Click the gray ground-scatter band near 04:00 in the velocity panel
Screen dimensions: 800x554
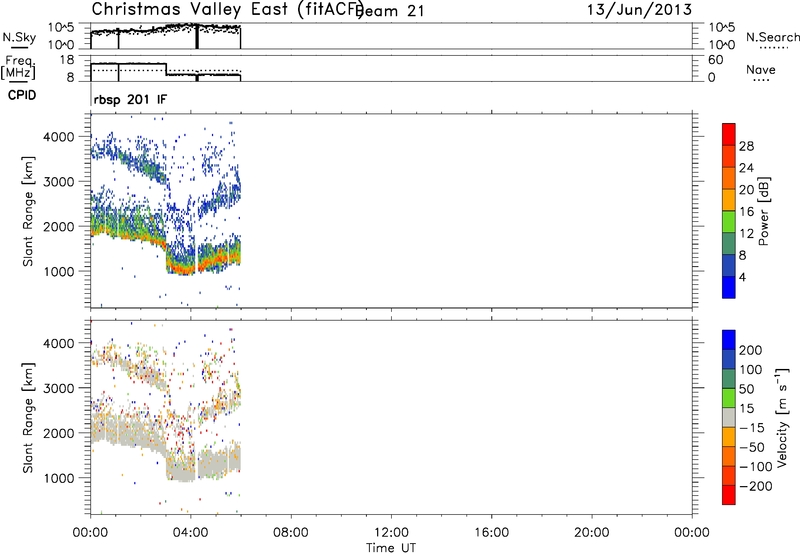pyautogui.click(x=182, y=474)
